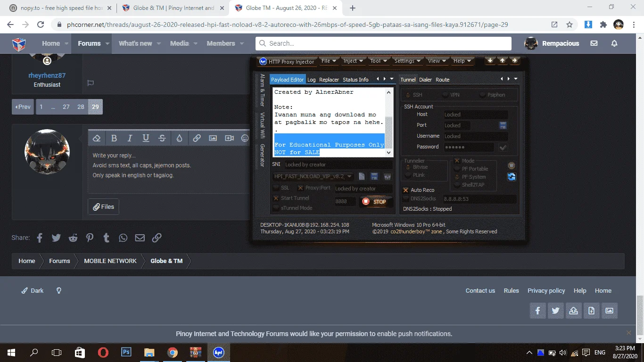Open inbox envelope in forum navbar
The height and width of the screenshot is (362, 644).
point(594,43)
